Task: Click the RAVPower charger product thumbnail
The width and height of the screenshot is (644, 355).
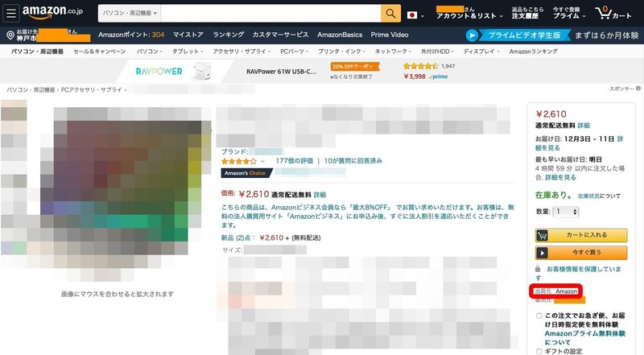Action: (204, 71)
